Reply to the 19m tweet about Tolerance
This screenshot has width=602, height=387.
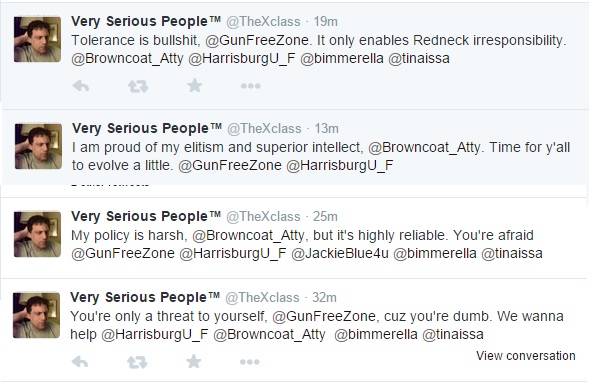[81, 86]
